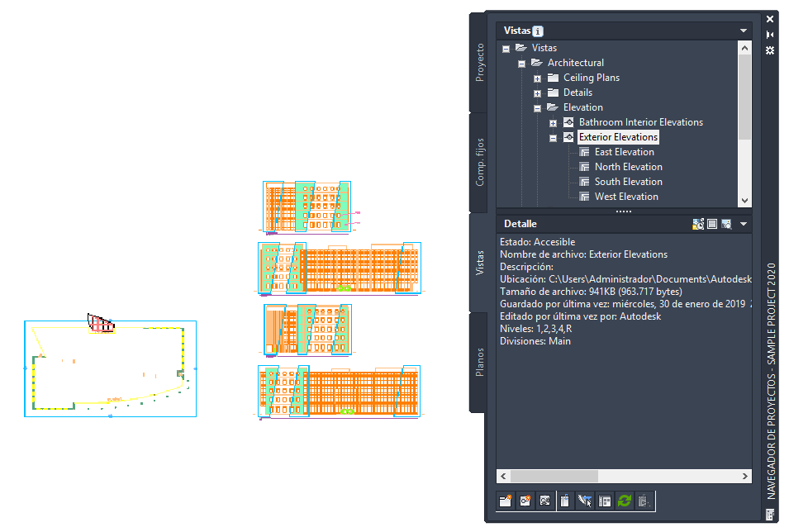Select North Elevation in the tree
The width and height of the screenshot is (789, 532).
pyautogui.click(x=629, y=167)
